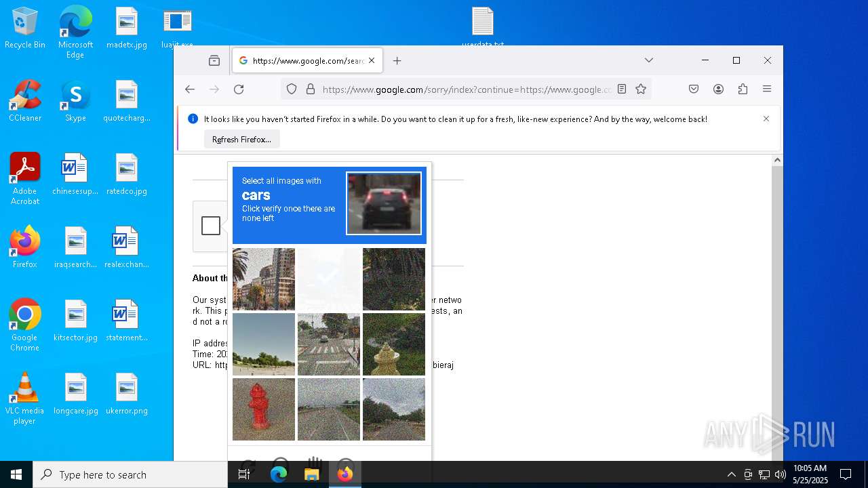Click the site security padlock icon
This screenshot has width=868, height=488.
coord(311,89)
